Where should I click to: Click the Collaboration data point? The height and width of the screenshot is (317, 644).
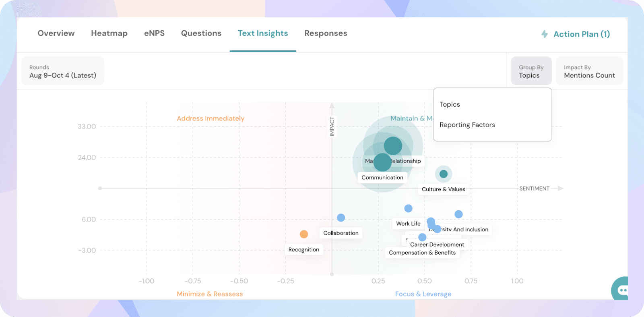pos(341,218)
